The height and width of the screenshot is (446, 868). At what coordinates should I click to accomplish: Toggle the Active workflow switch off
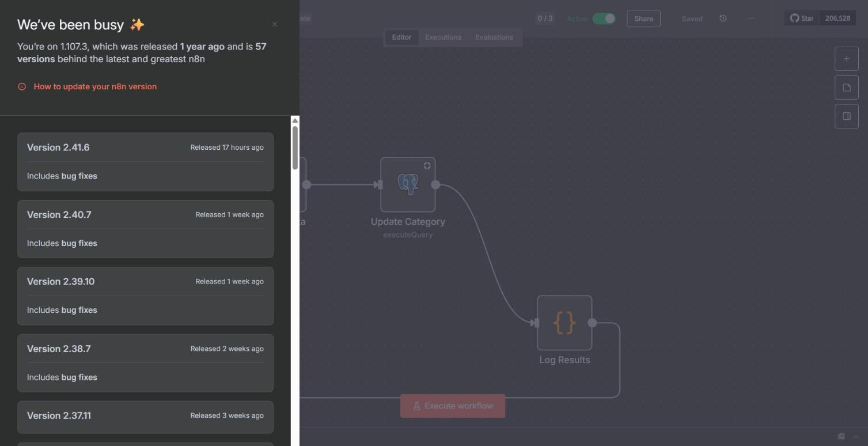(604, 18)
